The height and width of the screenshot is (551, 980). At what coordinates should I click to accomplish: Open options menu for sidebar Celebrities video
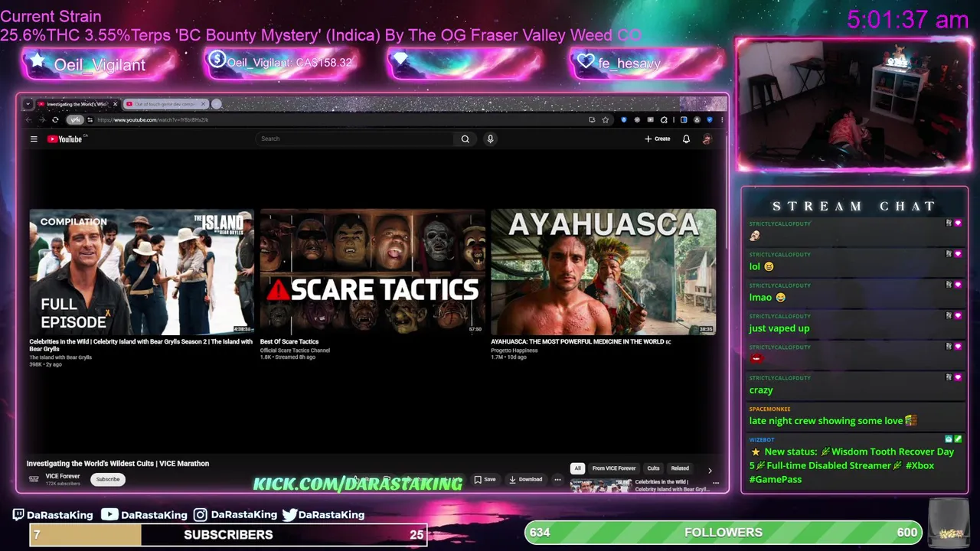pyautogui.click(x=716, y=483)
